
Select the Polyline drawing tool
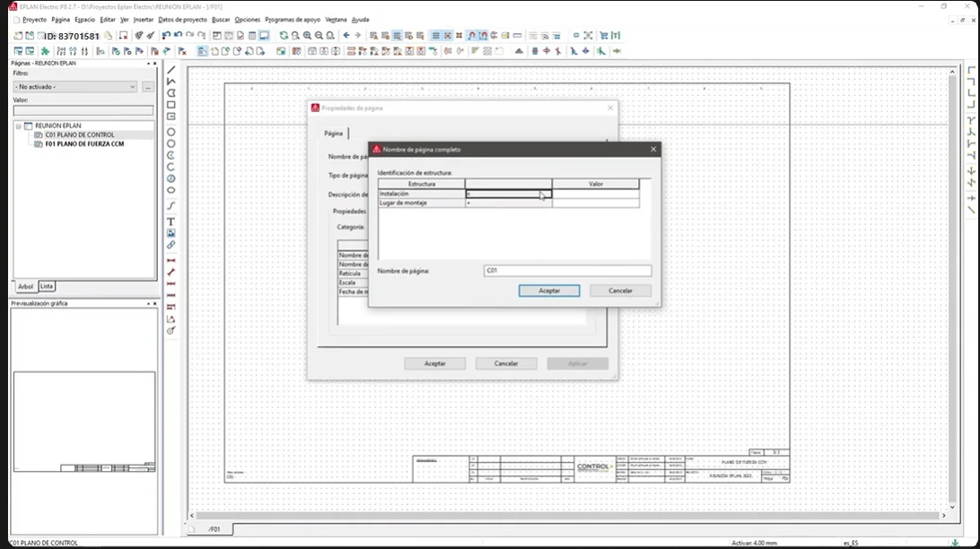pyautogui.click(x=171, y=82)
